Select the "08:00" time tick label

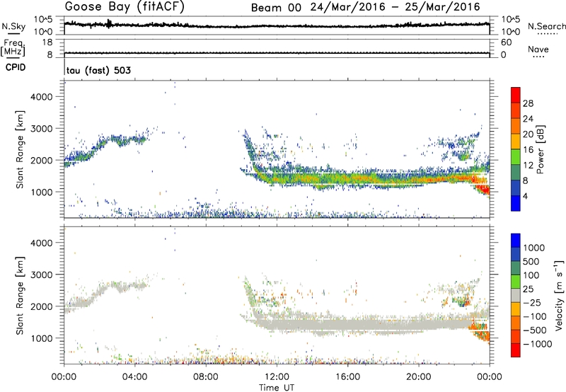(206, 377)
